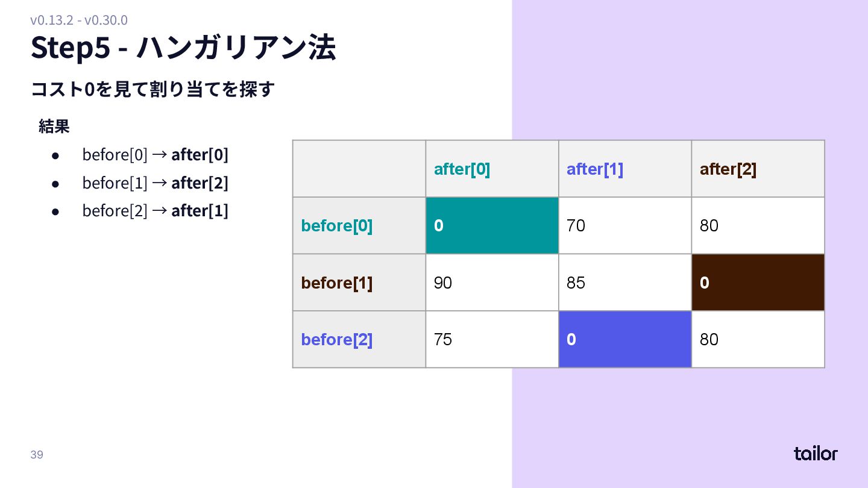Screen dimensions: 868x488
Task: Select the dark brown cell containing 0
Action: [x=758, y=283]
